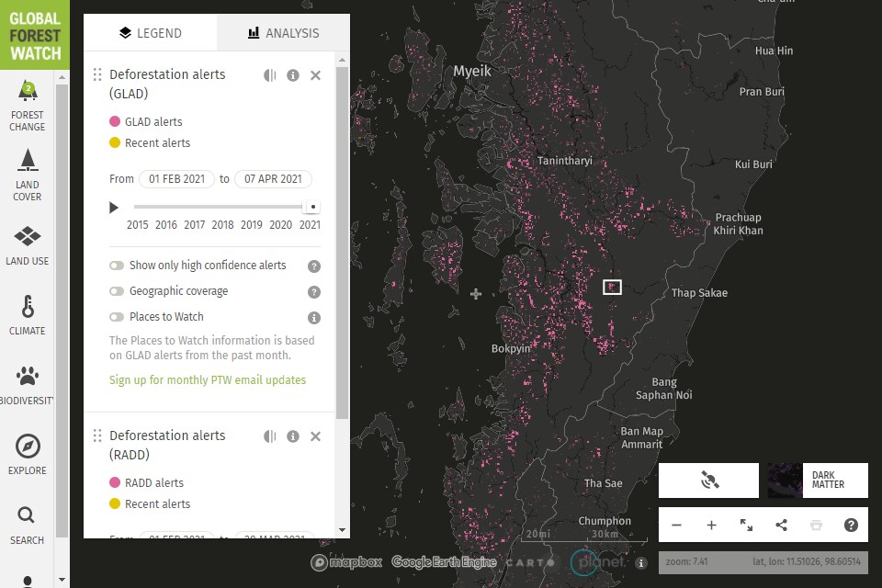Print the map
The image size is (882, 588).
point(816,525)
